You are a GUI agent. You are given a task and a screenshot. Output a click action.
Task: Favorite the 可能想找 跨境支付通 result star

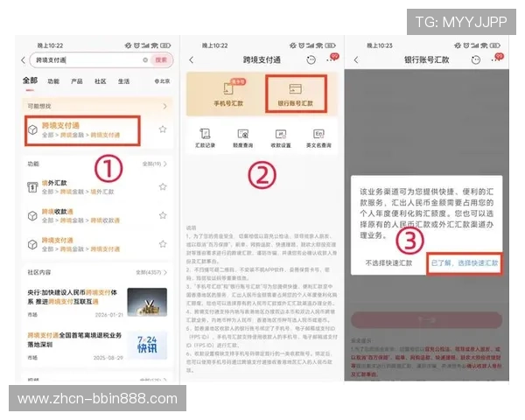[x=163, y=129]
